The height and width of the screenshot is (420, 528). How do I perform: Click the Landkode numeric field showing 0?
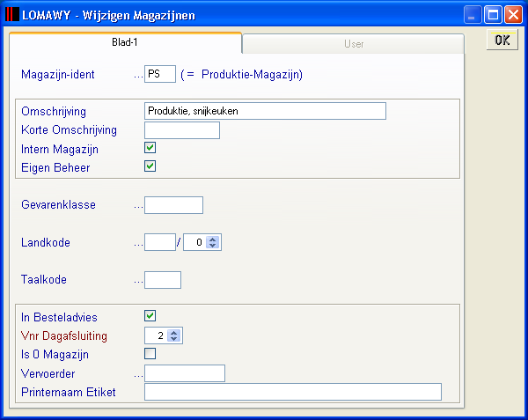click(x=195, y=242)
